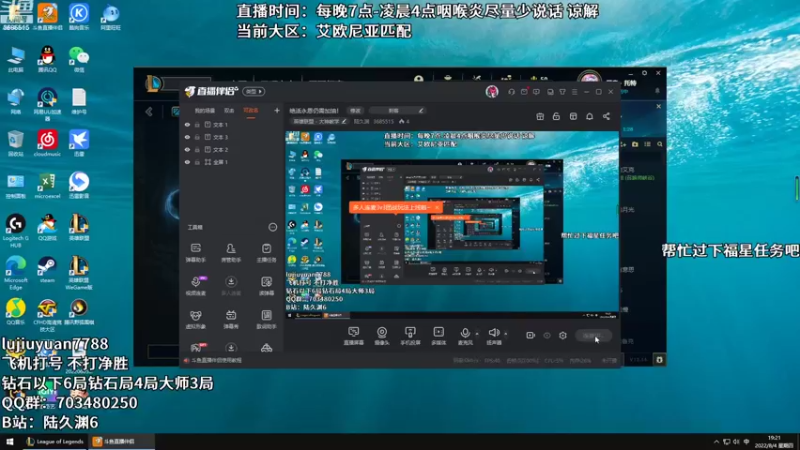Click the Logitech G HUB desktop icon

pyautogui.click(x=16, y=231)
